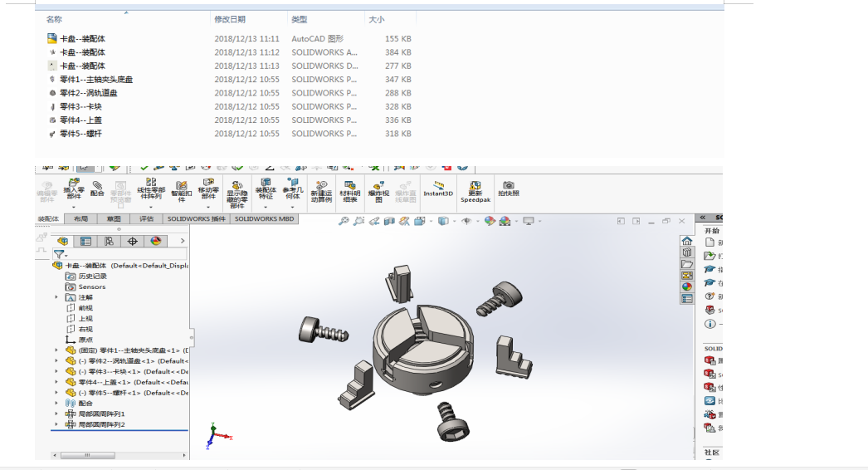This screenshot has width=868, height=470.
Task: Expand 零件5--螺杆 tree node
Action: 56,393
